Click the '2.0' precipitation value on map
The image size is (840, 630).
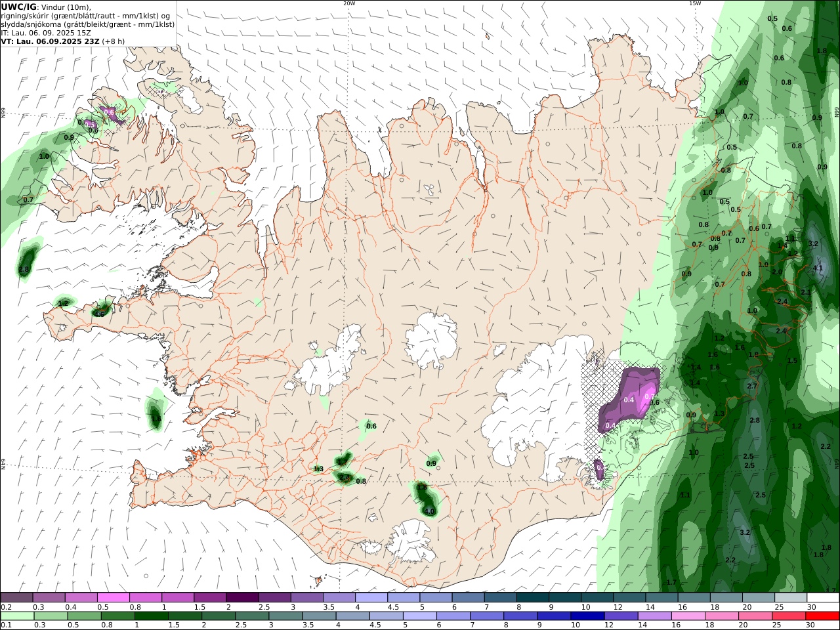[x=777, y=272]
